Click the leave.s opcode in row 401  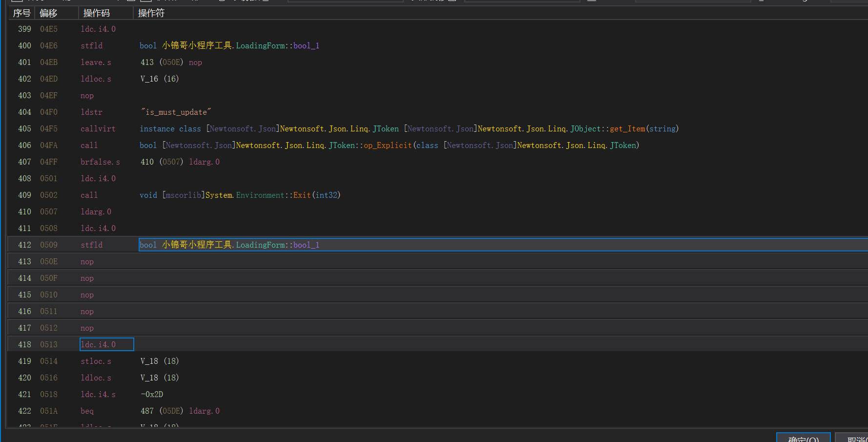pyautogui.click(x=96, y=62)
